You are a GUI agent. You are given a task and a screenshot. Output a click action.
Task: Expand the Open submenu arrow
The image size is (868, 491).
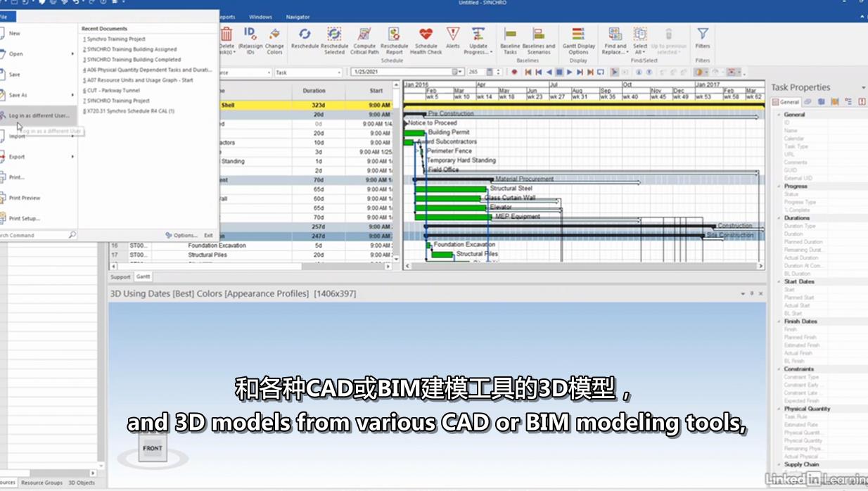(72, 53)
